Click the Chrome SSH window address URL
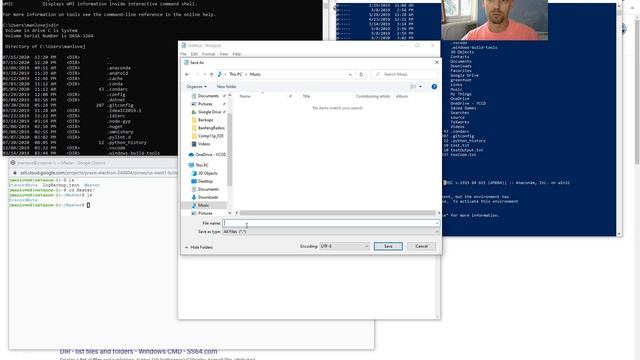The height and width of the screenshot is (360, 640). 99,173
